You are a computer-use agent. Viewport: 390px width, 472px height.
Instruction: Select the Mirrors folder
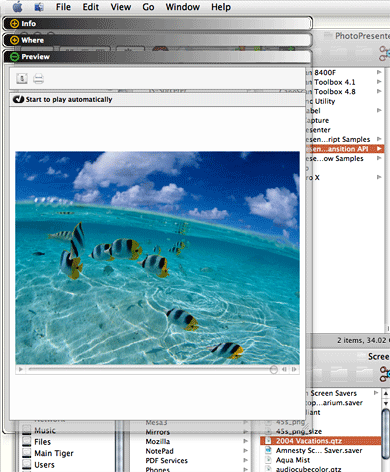158,432
